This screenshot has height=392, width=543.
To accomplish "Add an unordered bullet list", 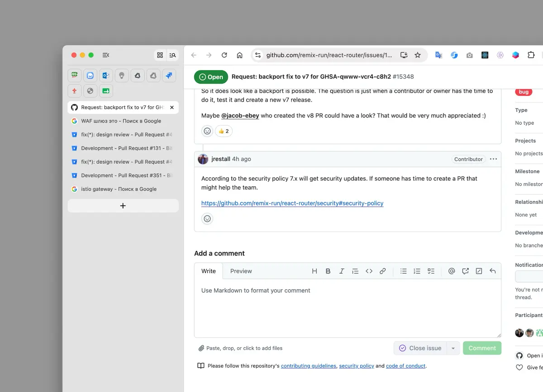I will [404, 271].
